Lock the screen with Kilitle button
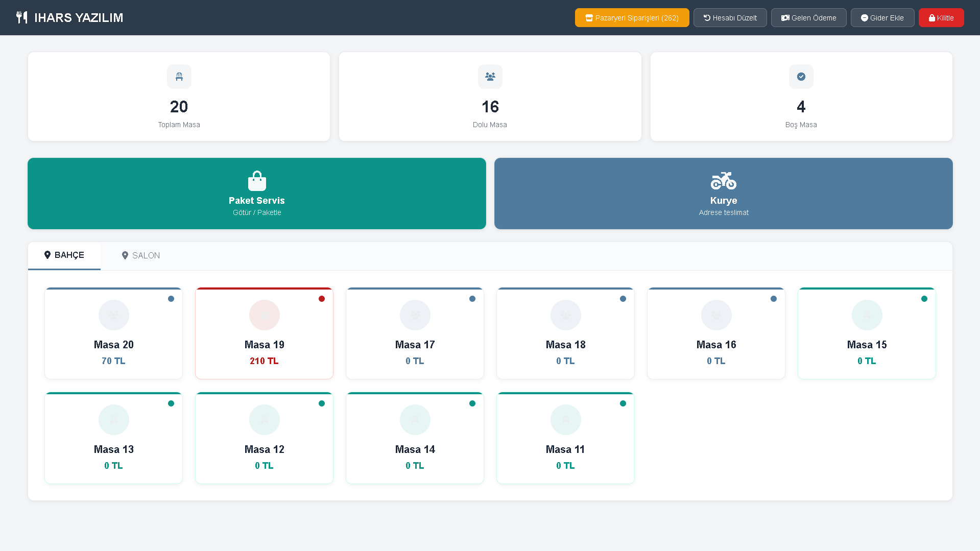The width and height of the screenshot is (980, 551). click(941, 18)
